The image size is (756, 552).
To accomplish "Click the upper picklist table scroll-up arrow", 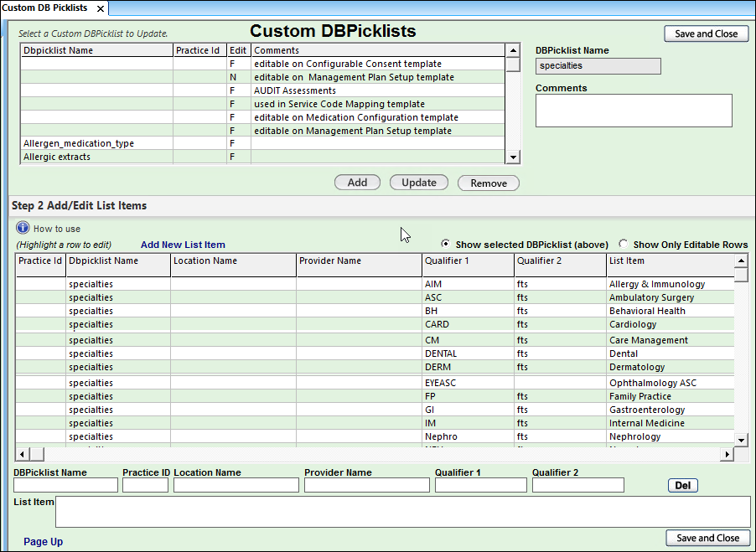I will click(513, 50).
